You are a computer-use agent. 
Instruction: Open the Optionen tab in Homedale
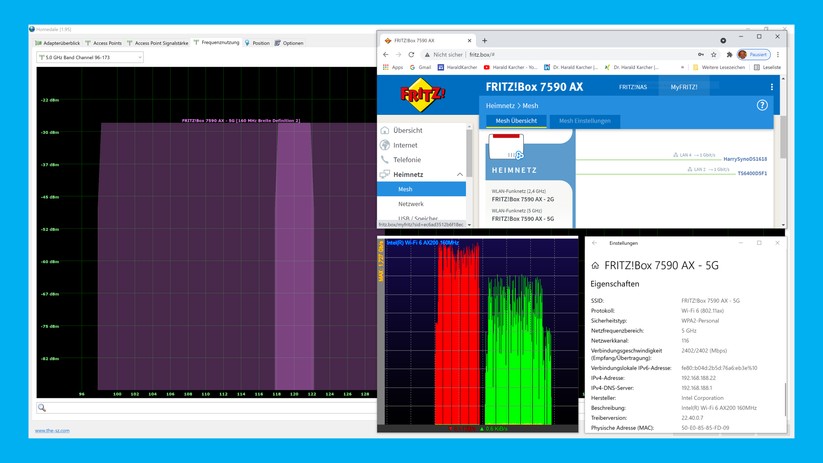pos(289,43)
